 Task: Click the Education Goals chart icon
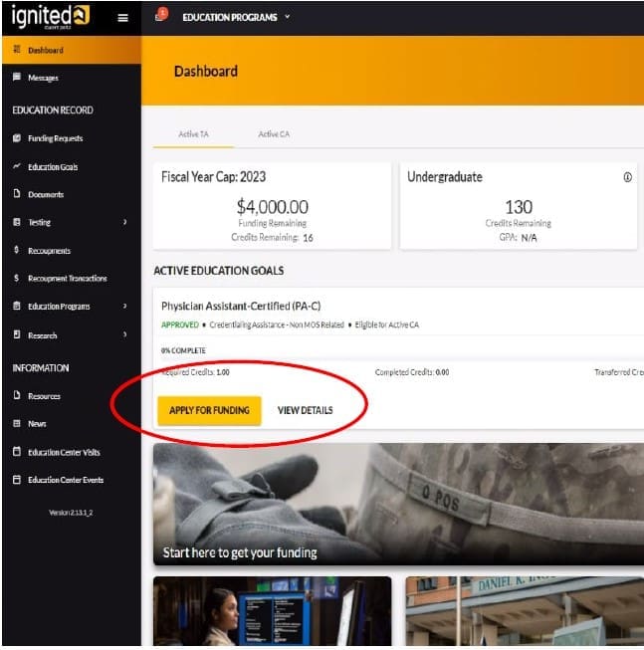[17, 167]
